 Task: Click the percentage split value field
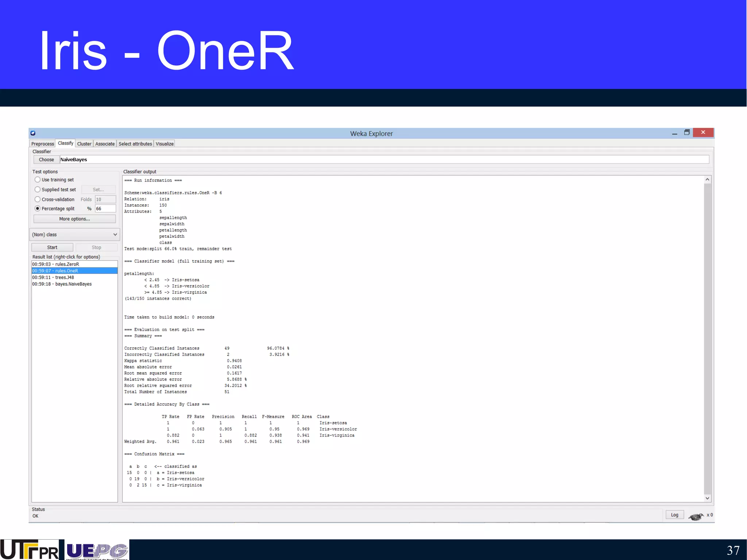pyautogui.click(x=105, y=208)
